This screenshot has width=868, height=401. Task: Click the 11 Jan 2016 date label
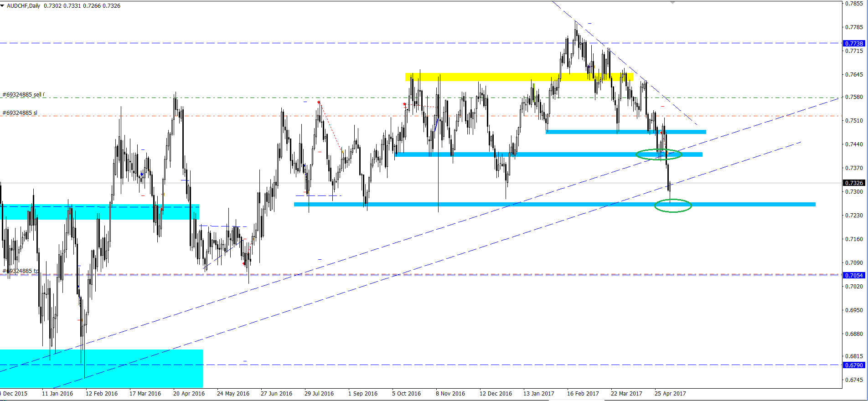tap(57, 393)
